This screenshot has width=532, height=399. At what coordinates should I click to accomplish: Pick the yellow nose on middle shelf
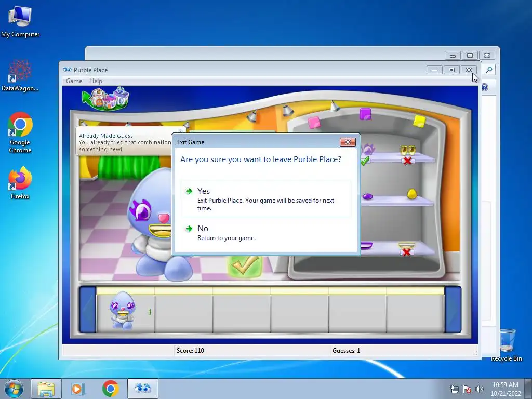click(411, 194)
